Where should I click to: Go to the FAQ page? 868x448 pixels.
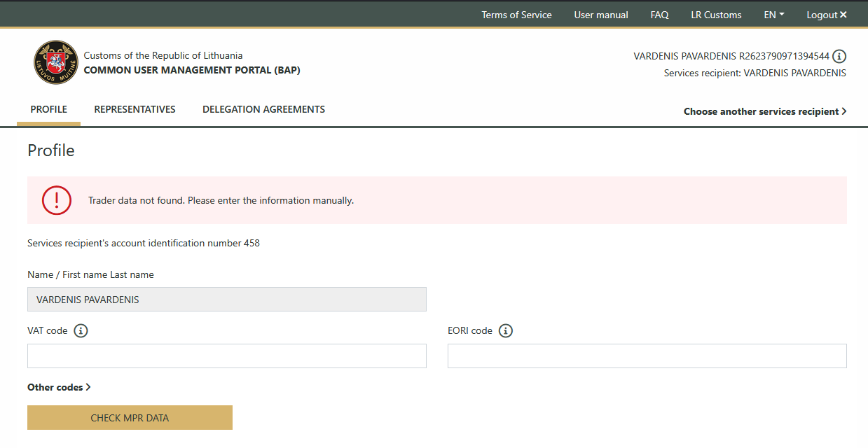(x=659, y=15)
